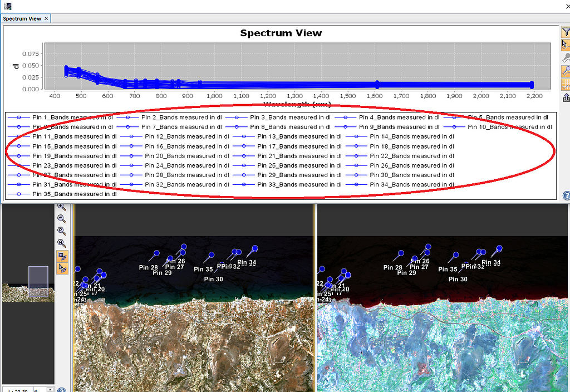Click the zoom-all 'A' magnifier icon
Image resolution: width=570 pixels, height=392 pixels.
[x=62, y=243]
